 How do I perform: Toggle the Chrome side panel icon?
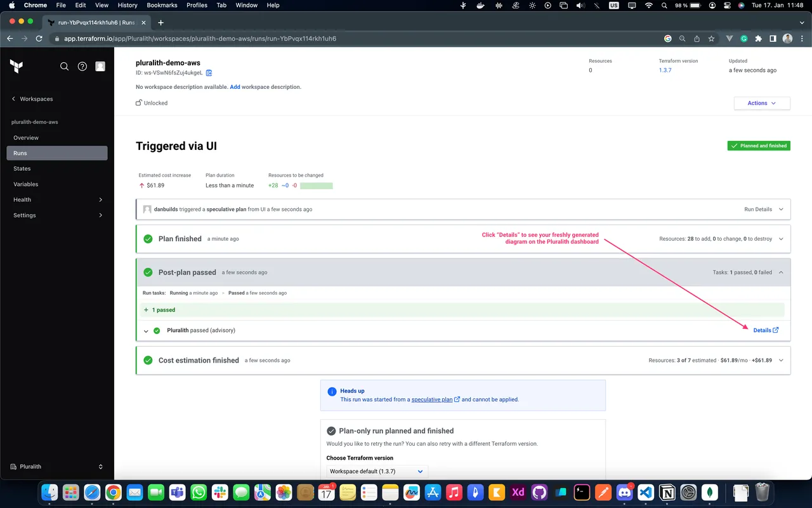click(x=773, y=39)
